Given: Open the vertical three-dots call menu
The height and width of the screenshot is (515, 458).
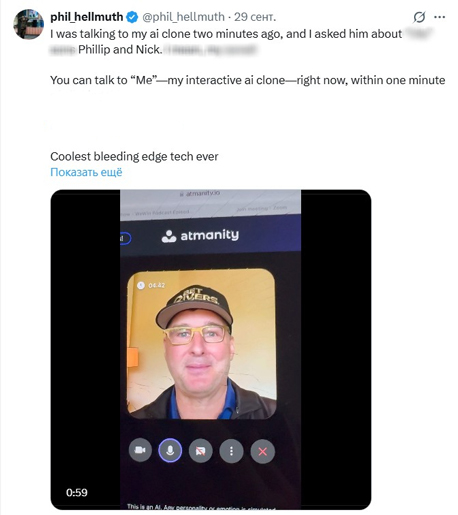Looking at the screenshot, I should click(x=231, y=451).
